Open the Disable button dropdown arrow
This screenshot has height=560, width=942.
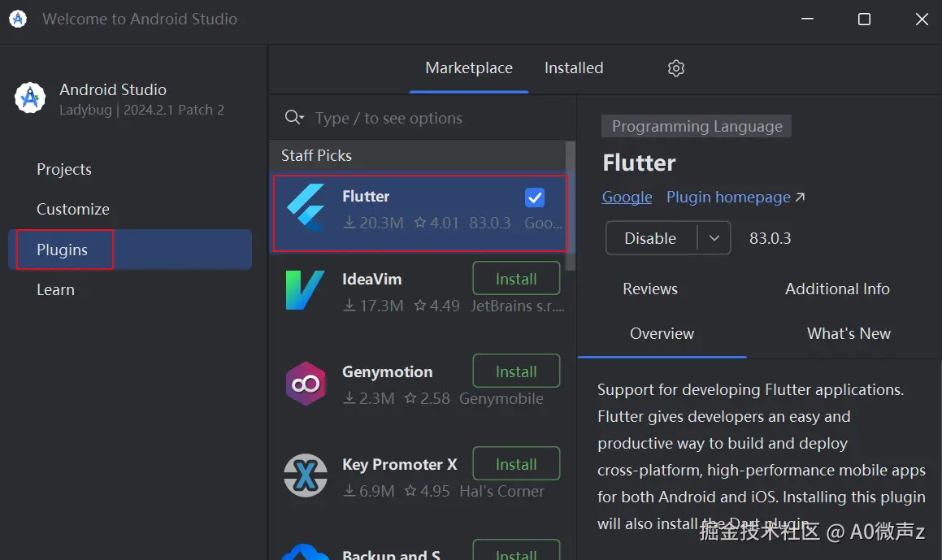(714, 238)
